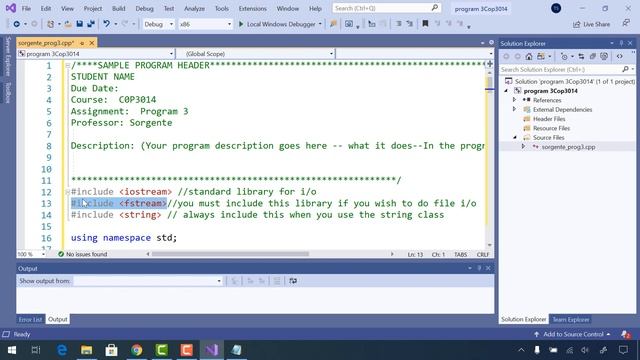This screenshot has height=360, width=640.
Task: Expand the References node
Action: pyautogui.click(x=514, y=100)
